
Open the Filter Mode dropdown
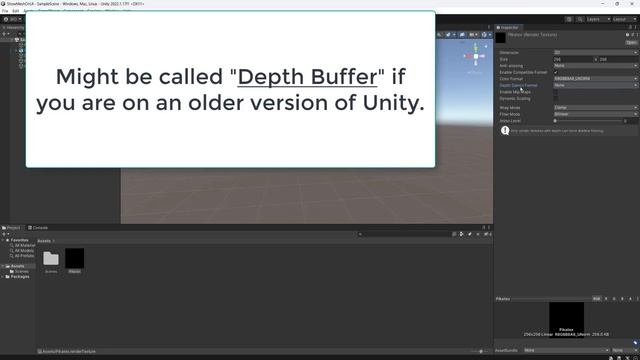click(595, 114)
